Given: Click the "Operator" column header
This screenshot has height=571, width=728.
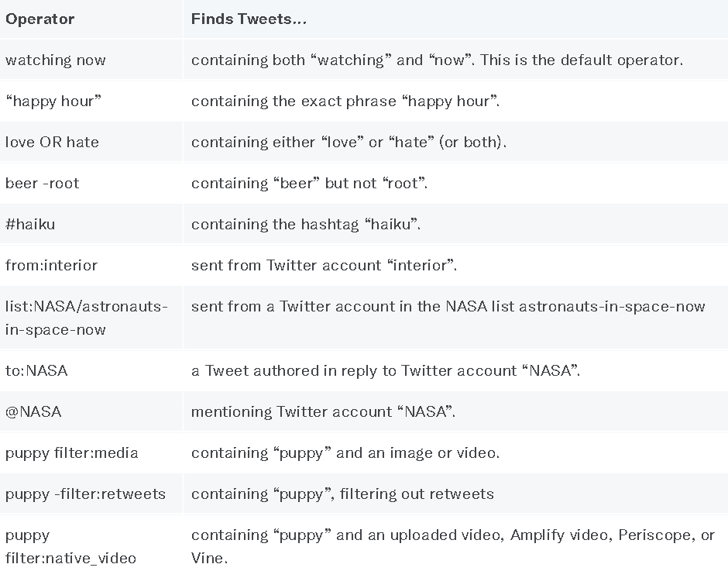Looking at the screenshot, I should [40, 19].
